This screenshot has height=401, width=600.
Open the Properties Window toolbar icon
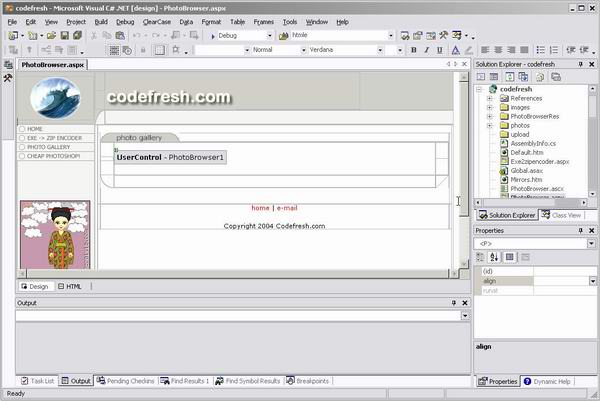[417, 36]
